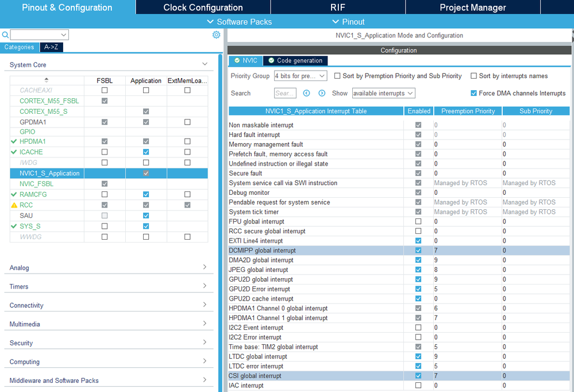Select GPIO in the peripheral list
This screenshot has width=574, height=392.
[28, 132]
